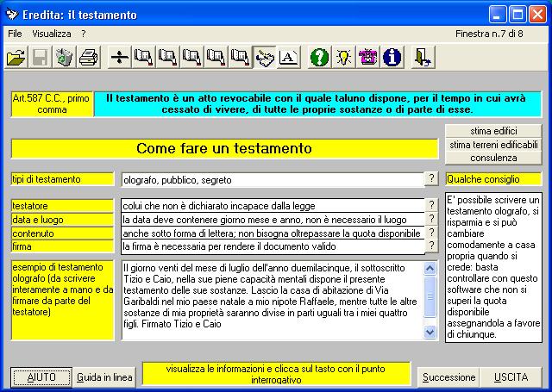Click the exit door icon in toolbar

[423, 58]
